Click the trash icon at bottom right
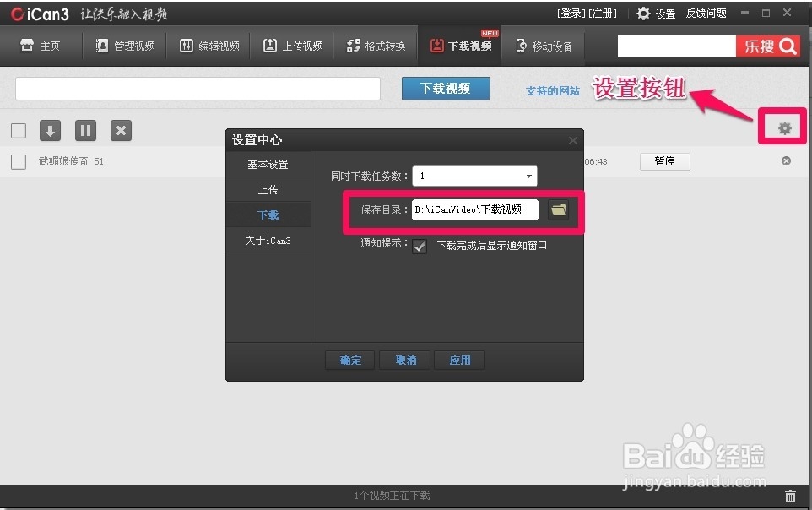 pyautogui.click(x=790, y=497)
